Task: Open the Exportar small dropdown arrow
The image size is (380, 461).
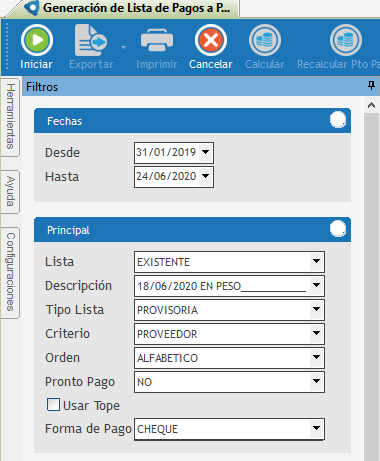Action: click(x=123, y=47)
